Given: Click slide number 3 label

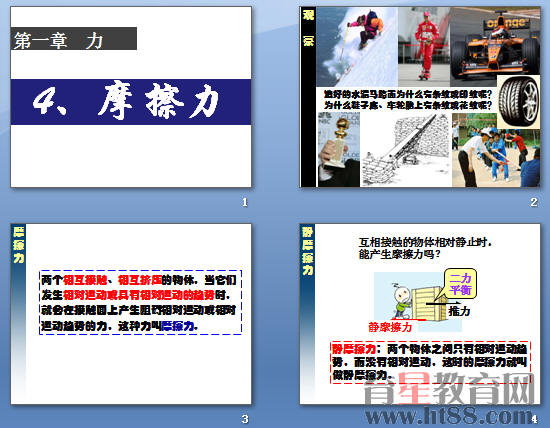Looking at the screenshot, I should [x=245, y=419].
